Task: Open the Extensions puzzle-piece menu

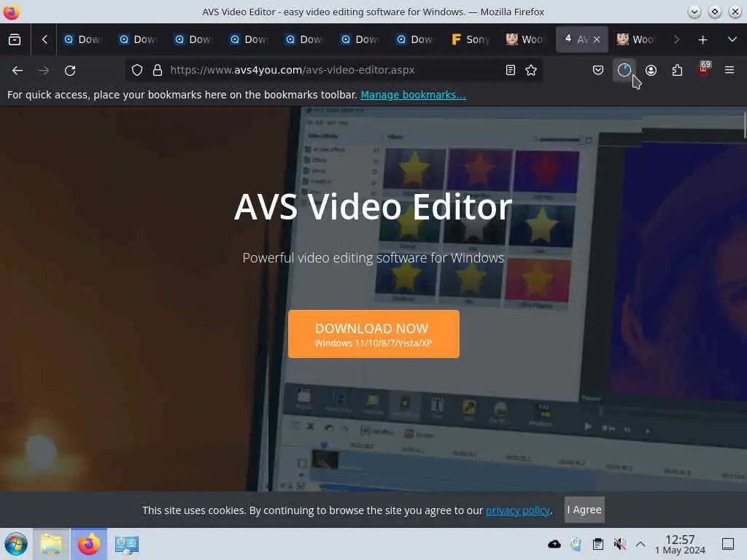Action: pyautogui.click(x=677, y=71)
